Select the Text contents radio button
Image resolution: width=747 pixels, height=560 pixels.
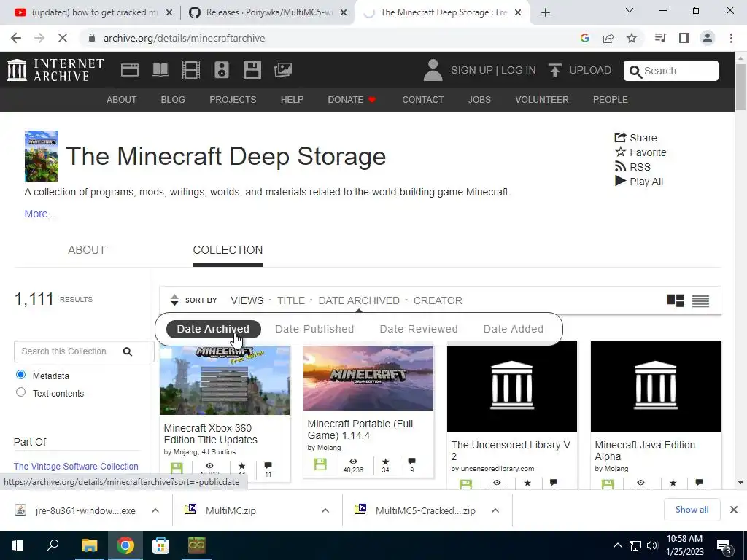(x=20, y=392)
